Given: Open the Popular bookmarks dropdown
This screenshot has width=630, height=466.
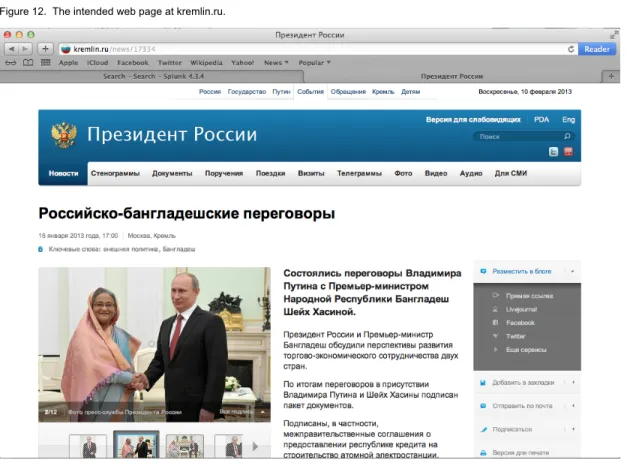Looking at the screenshot, I should (314, 63).
